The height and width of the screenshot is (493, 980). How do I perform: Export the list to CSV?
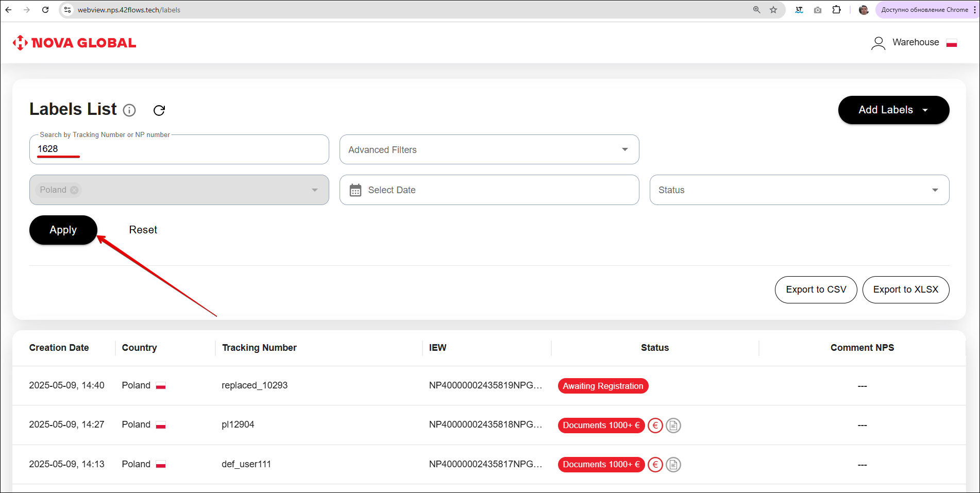point(816,290)
